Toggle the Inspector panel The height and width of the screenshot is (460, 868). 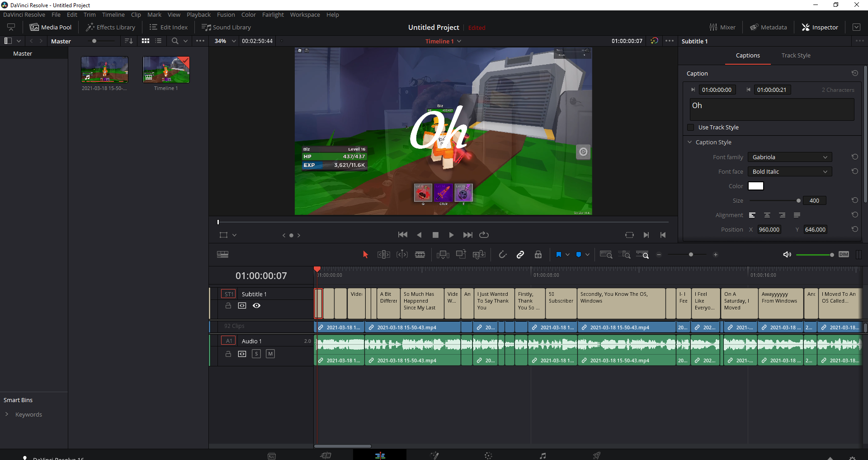[x=820, y=27]
